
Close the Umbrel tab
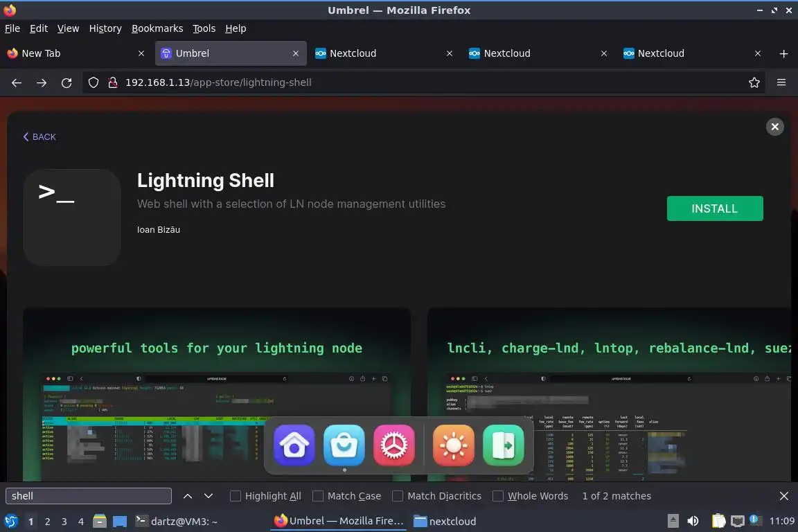point(296,53)
